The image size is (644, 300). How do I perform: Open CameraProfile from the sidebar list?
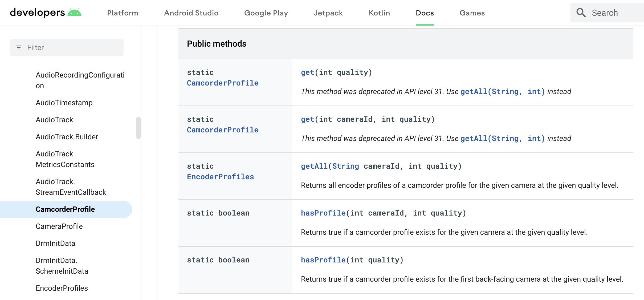point(59,226)
